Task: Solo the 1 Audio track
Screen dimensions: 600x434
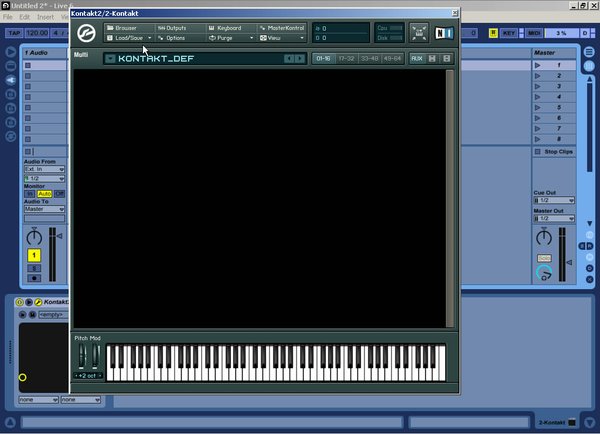Action: pos(34,268)
